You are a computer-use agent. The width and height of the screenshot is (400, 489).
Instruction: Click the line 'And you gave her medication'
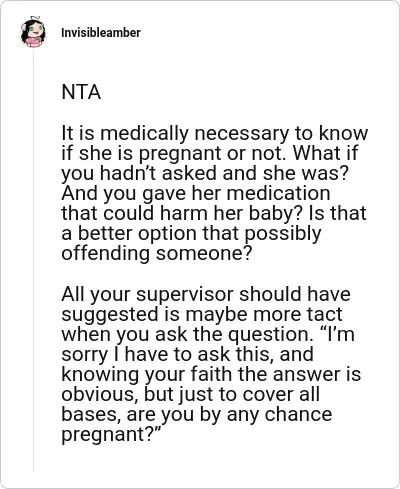(196, 193)
